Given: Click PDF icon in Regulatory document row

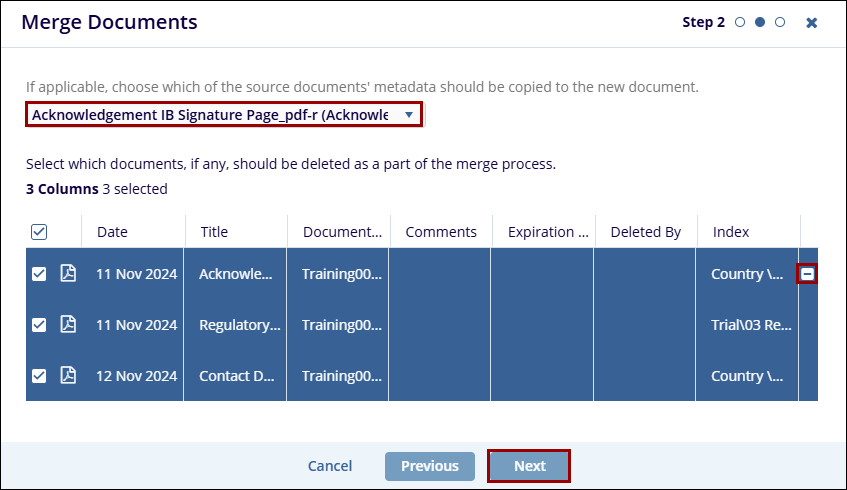Looking at the screenshot, I should 68,325.
